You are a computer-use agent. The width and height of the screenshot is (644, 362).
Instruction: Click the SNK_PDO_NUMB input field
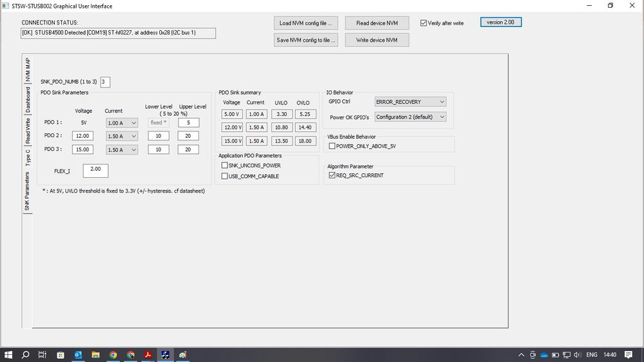click(105, 82)
